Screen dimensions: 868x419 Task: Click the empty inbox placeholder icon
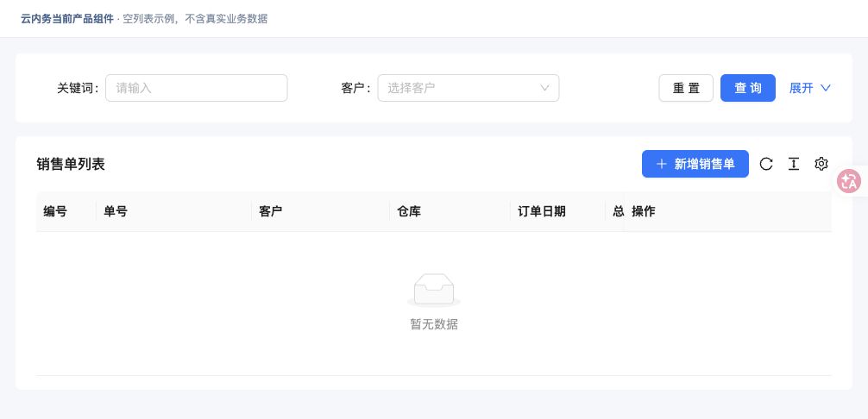coord(434,291)
